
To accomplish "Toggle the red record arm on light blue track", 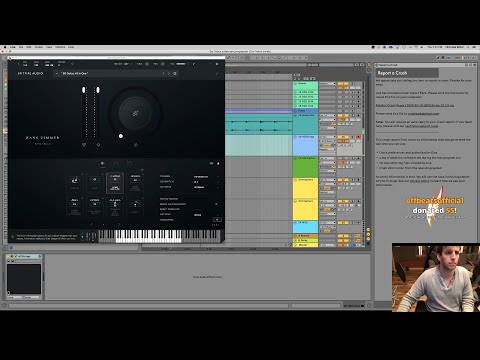I will coord(359,137).
